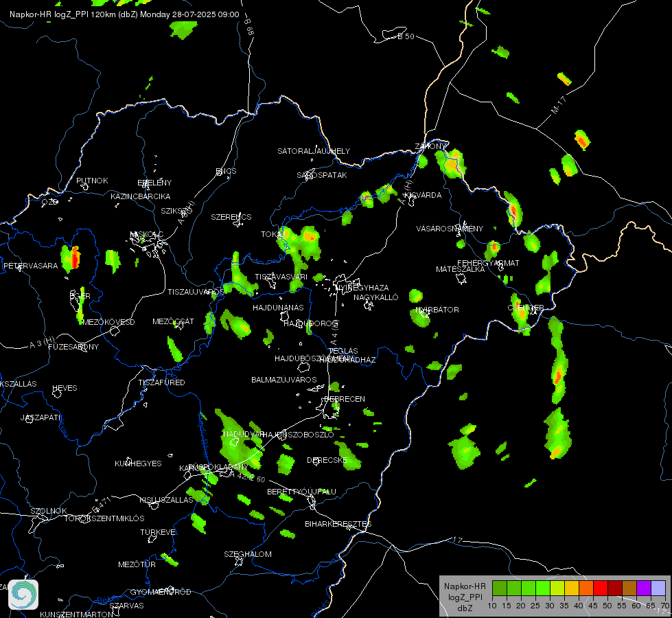Viewport: 672px width, 618px height.
Task: Click the PÉTERVÁSÁRA city label
Action: tap(30, 266)
